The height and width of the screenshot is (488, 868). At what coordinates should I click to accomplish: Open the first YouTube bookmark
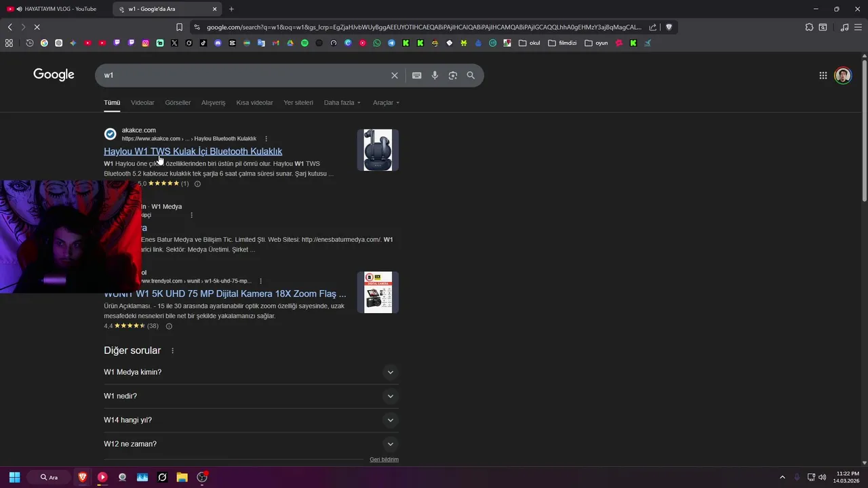[x=87, y=43]
